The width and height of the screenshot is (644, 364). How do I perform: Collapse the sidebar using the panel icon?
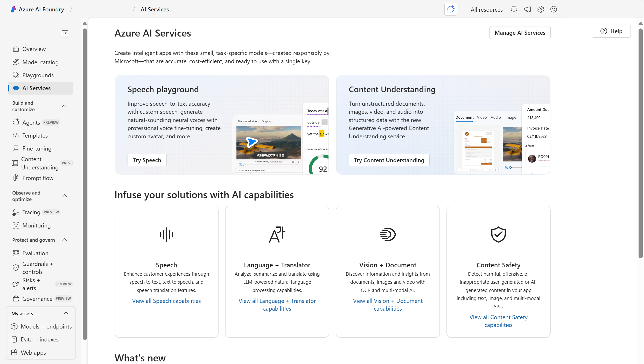[65, 33]
